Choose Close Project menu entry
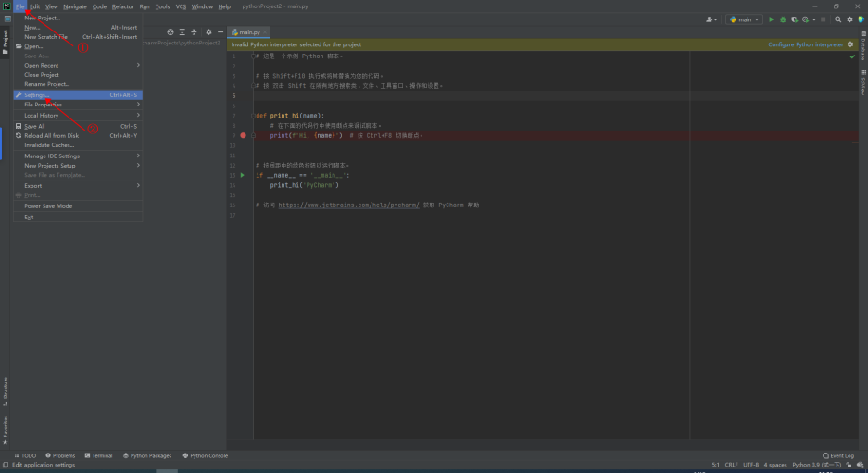Screen dimensions: 868x473 click(x=78, y=75)
